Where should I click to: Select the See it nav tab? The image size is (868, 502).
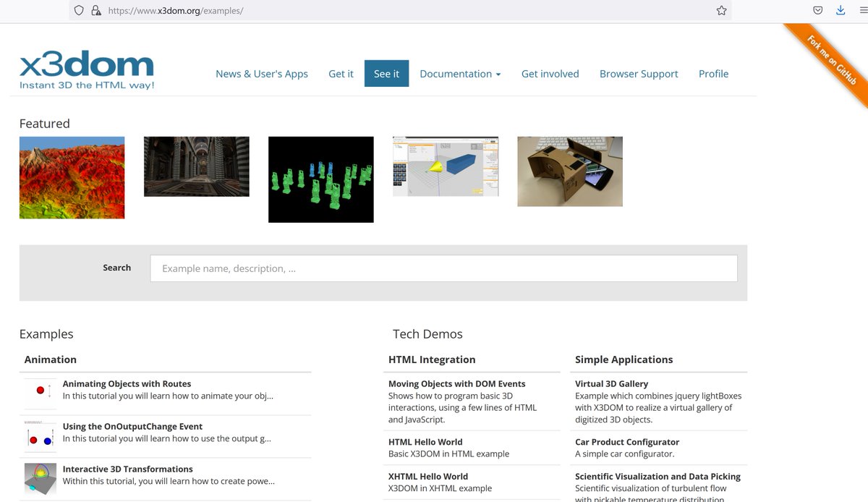pos(386,74)
